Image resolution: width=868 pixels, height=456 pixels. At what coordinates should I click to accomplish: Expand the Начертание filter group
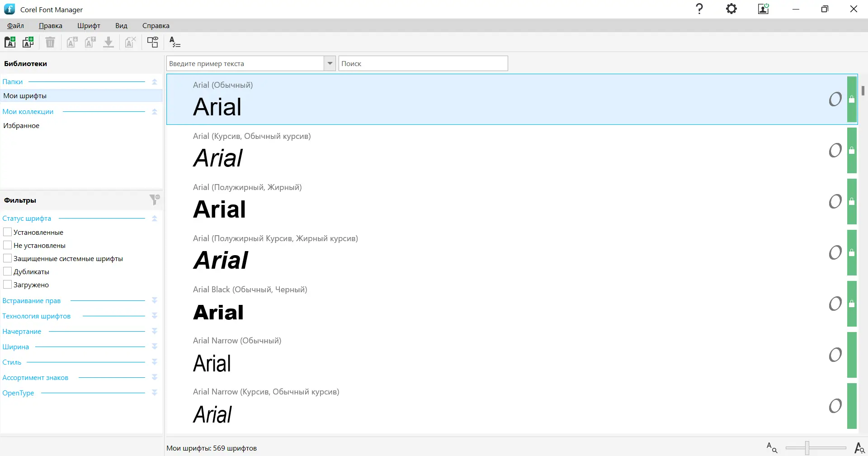[x=155, y=332]
